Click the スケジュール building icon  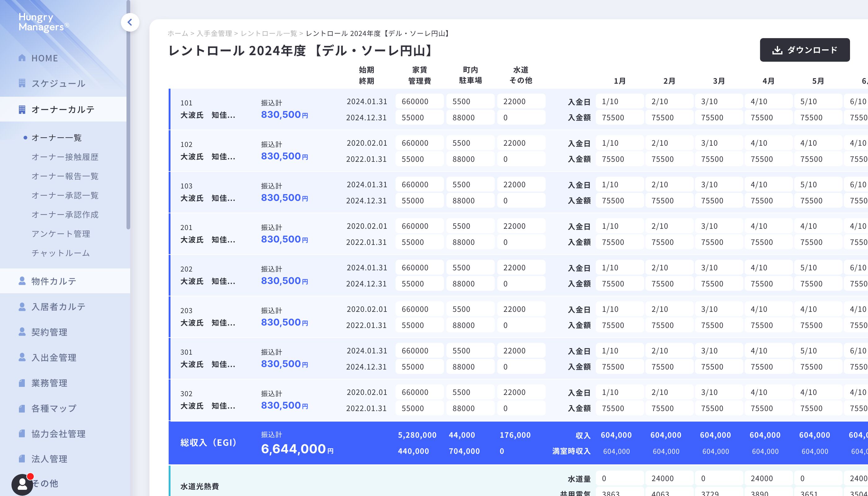click(22, 83)
